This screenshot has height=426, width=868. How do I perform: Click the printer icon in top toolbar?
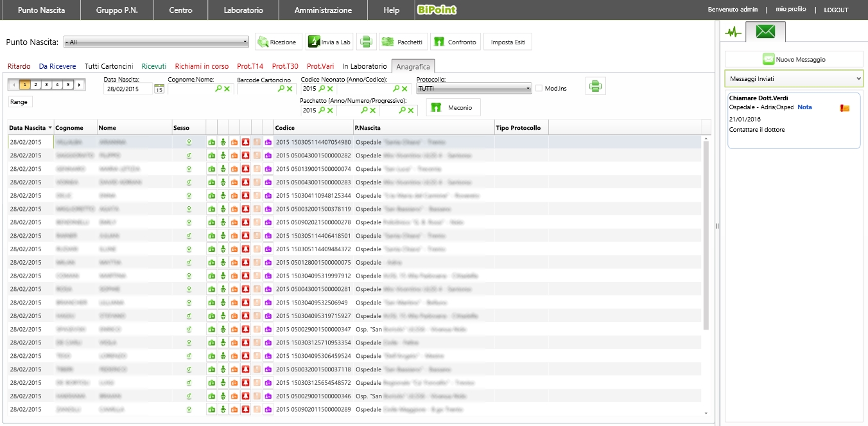(x=366, y=42)
